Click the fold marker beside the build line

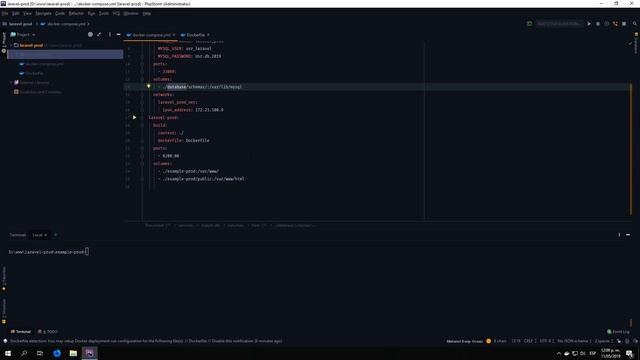click(142, 125)
